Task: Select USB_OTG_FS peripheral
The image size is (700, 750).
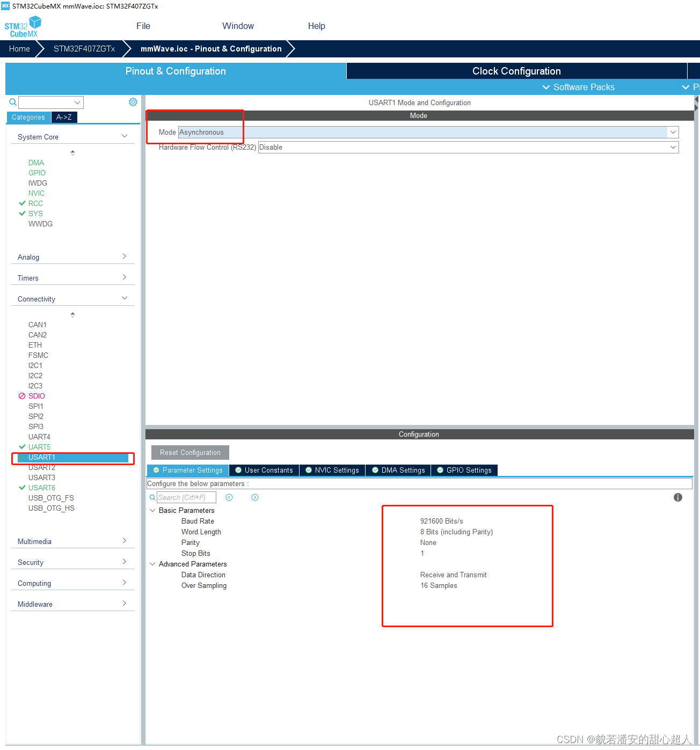Action: click(51, 498)
